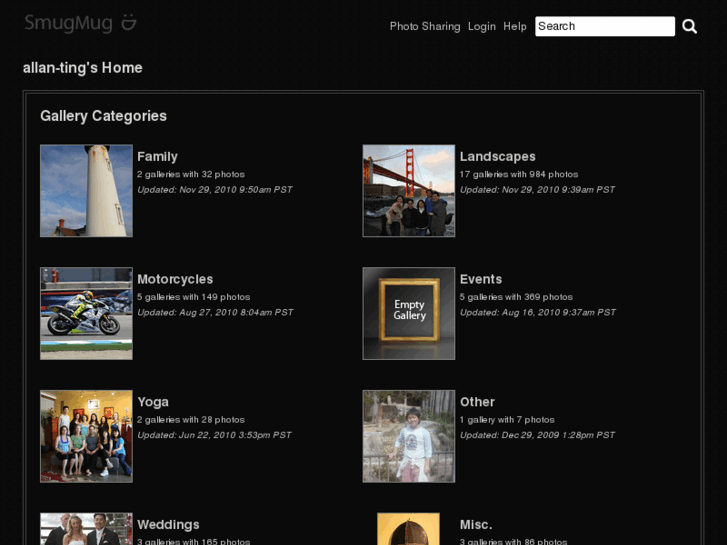This screenshot has height=545, width=727.
Task: Click the Motorcycles racing bike thumbnail
Action: tap(86, 314)
